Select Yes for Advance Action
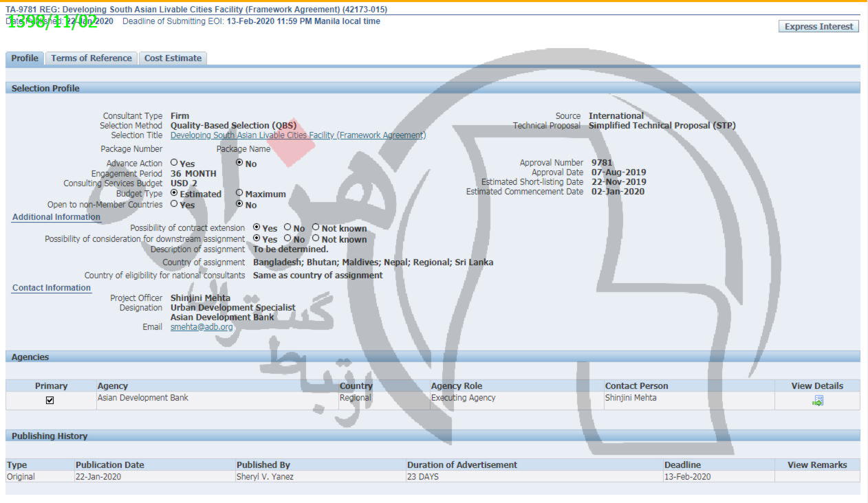Screen dimensions: 868x503 pos(174,163)
